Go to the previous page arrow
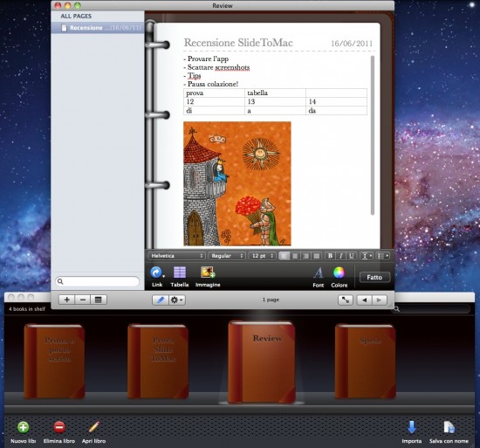 pyautogui.click(x=364, y=300)
